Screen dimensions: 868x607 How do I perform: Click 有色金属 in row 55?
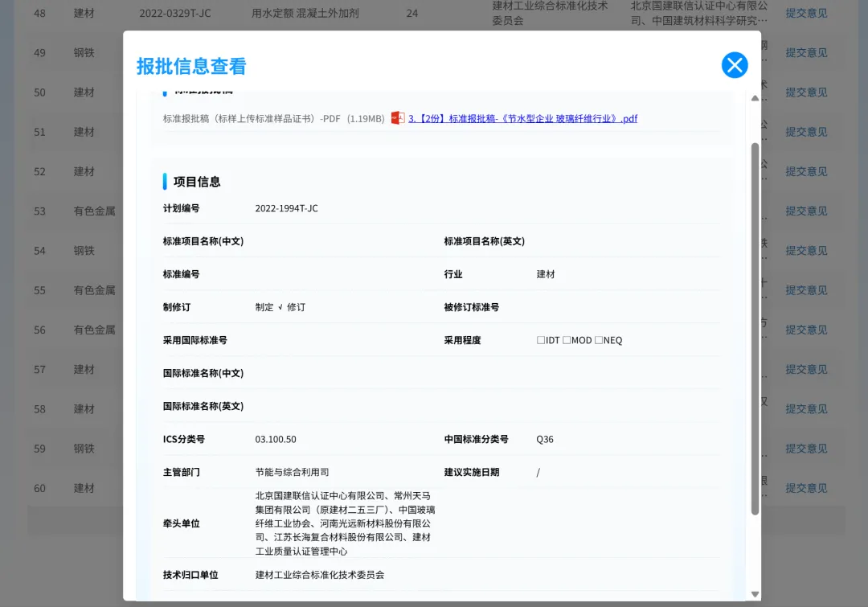[x=95, y=290]
